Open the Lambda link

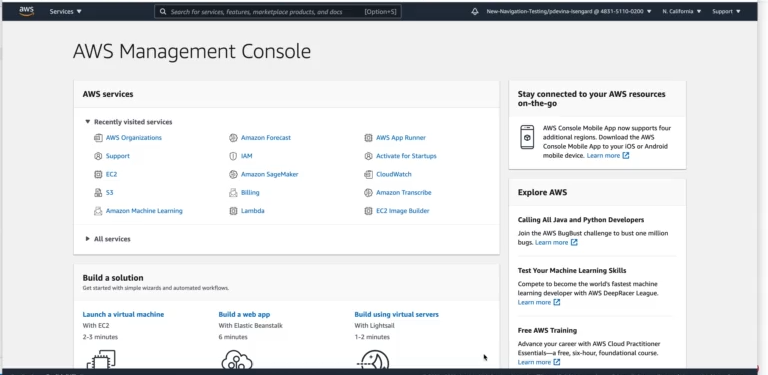coord(252,211)
